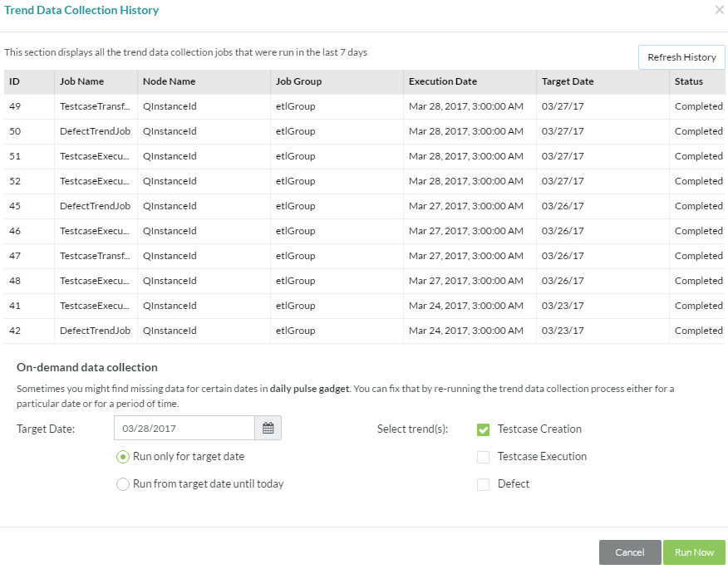This screenshot has height=569, width=728.
Task: Click the Refresh History button
Action: tap(681, 57)
